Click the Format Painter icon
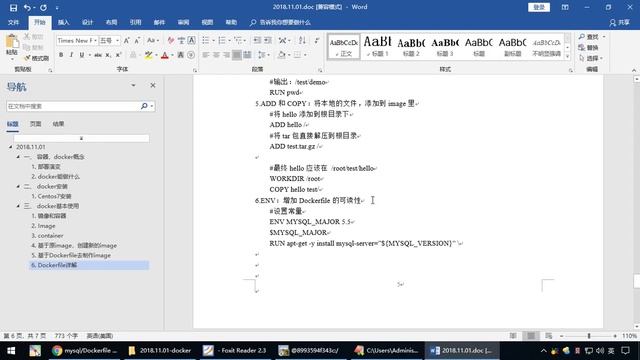The image size is (640, 360). click(x=36, y=58)
